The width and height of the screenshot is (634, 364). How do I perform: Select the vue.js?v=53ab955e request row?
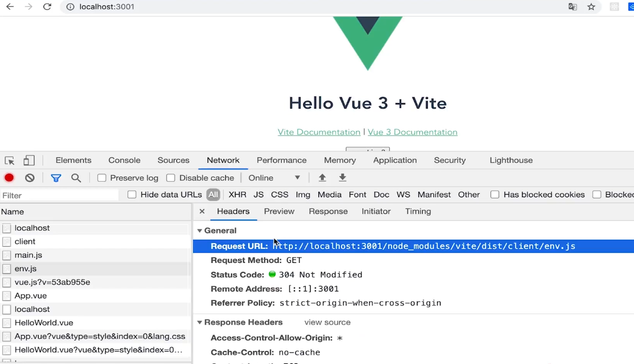click(95, 282)
